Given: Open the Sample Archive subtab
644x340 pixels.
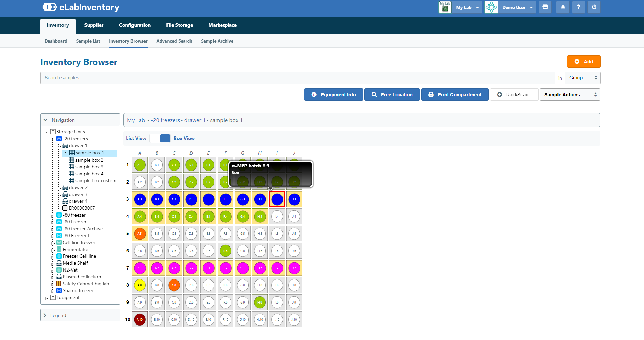Looking at the screenshot, I should click(x=217, y=41).
